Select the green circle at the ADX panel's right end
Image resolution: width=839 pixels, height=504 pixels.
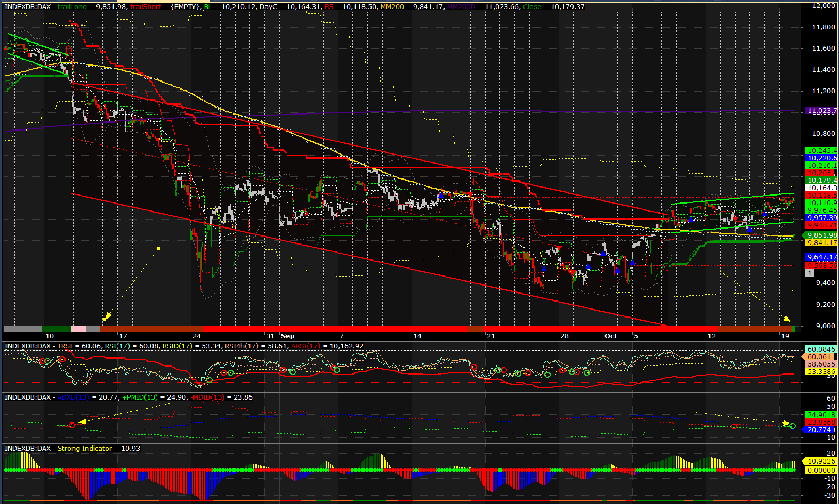click(793, 426)
